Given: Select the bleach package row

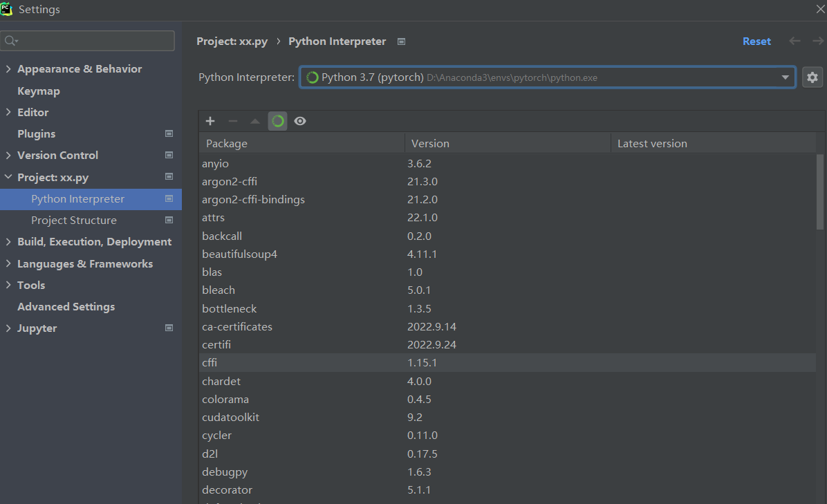Looking at the screenshot, I should coord(508,290).
